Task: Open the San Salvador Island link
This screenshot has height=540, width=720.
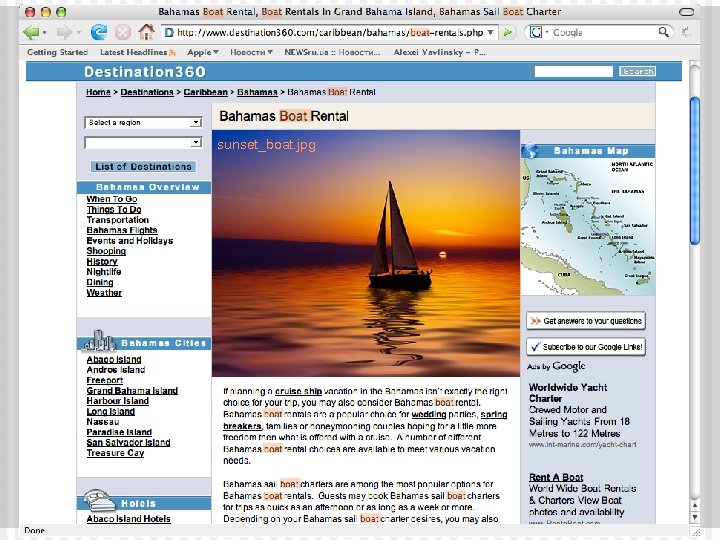Action: (128, 442)
